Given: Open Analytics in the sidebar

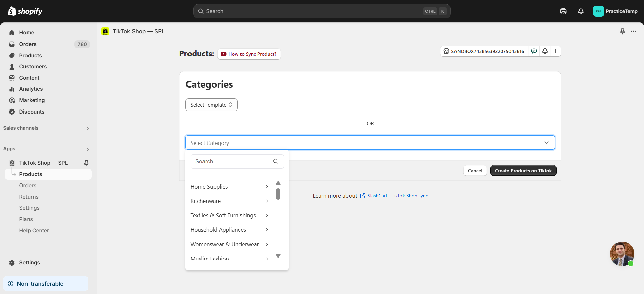Looking at the screenshot, I should 31,89.
